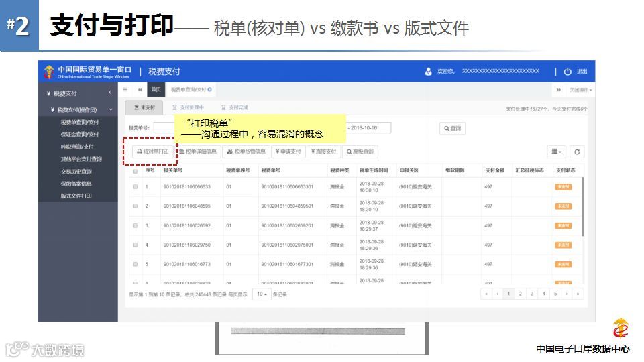Viewport: 644px width, 362px height.
Task: Check the checkbox for row 2
Action: (135, 206)
